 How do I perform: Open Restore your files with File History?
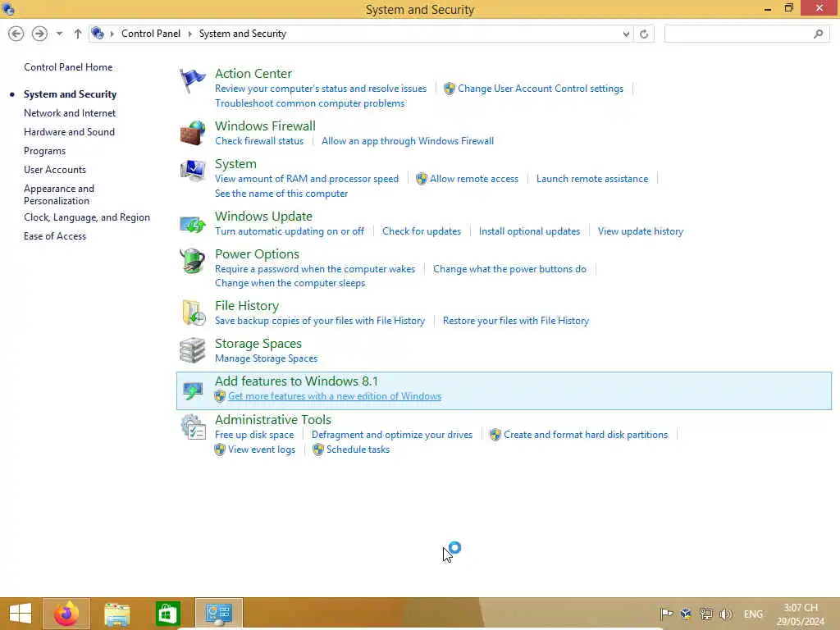pyautogui.click(x=516, y=321)
